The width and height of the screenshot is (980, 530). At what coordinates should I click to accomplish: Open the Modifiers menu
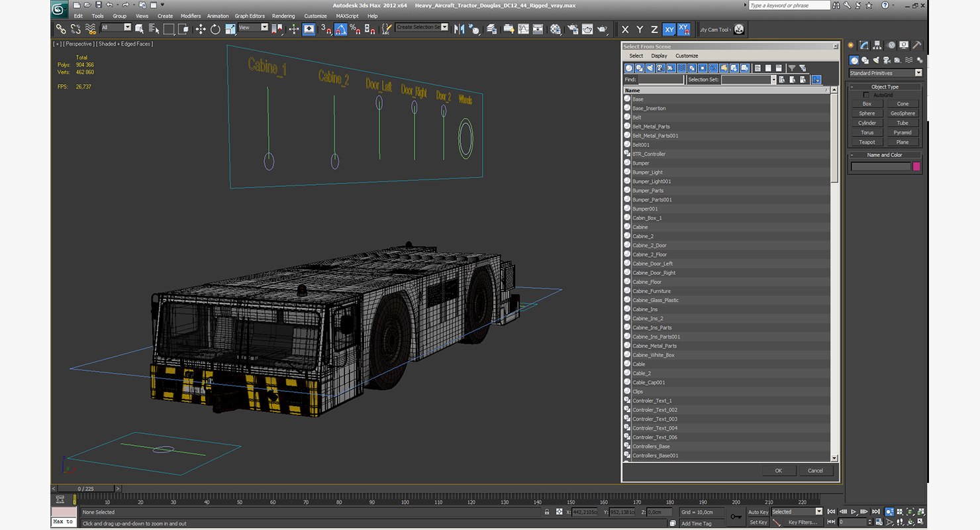(x=191, y=16)
